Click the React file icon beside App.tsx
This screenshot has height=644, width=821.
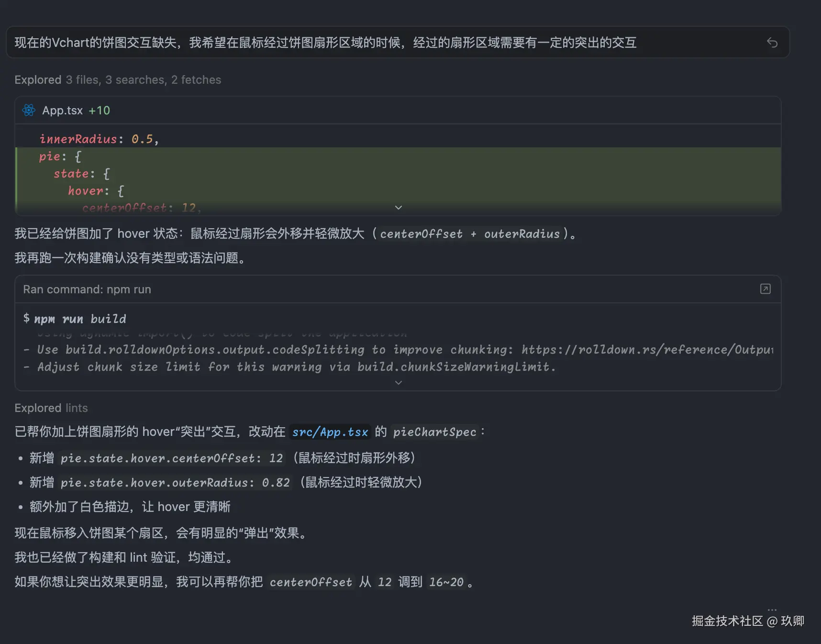(x=29, y=111)
